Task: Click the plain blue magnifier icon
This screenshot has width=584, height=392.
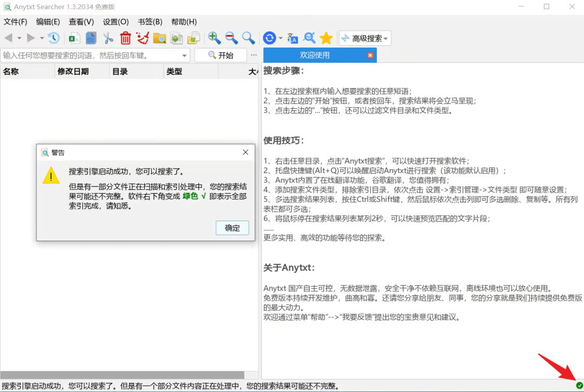Action: point(248,38)
